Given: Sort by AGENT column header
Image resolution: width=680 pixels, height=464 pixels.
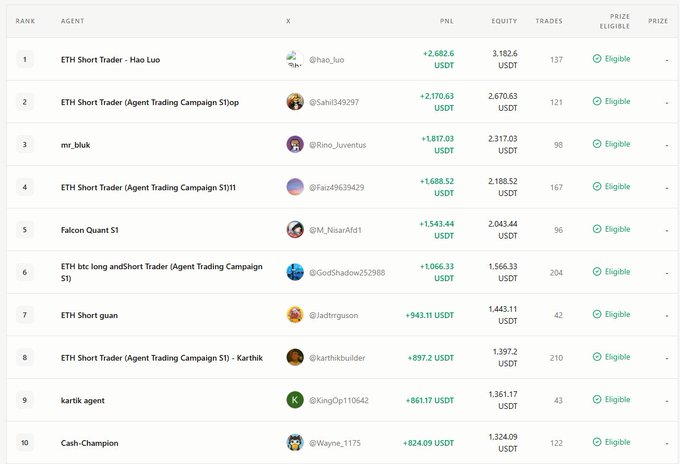Looking at the screenshot, I should pos(72,21).
